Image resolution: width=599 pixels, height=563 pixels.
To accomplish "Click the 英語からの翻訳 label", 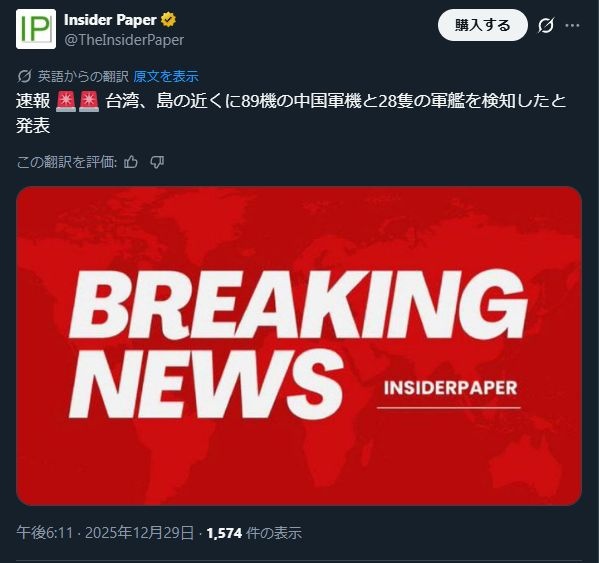I will (83, 76).
